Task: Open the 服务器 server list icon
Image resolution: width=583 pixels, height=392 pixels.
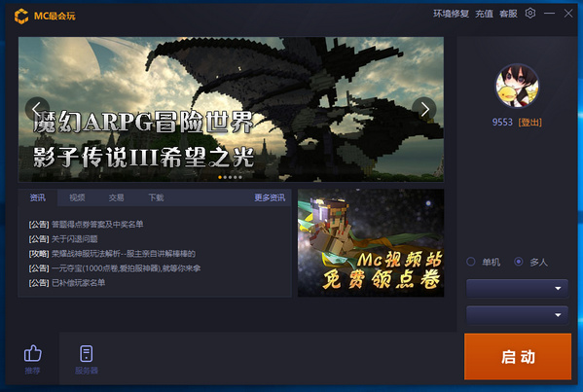Action: pos(87,353)
